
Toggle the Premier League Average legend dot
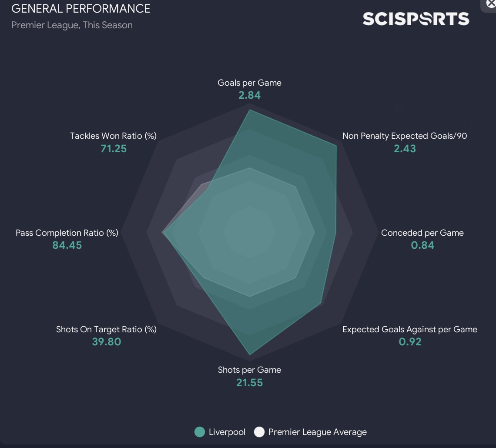point(259,432)
